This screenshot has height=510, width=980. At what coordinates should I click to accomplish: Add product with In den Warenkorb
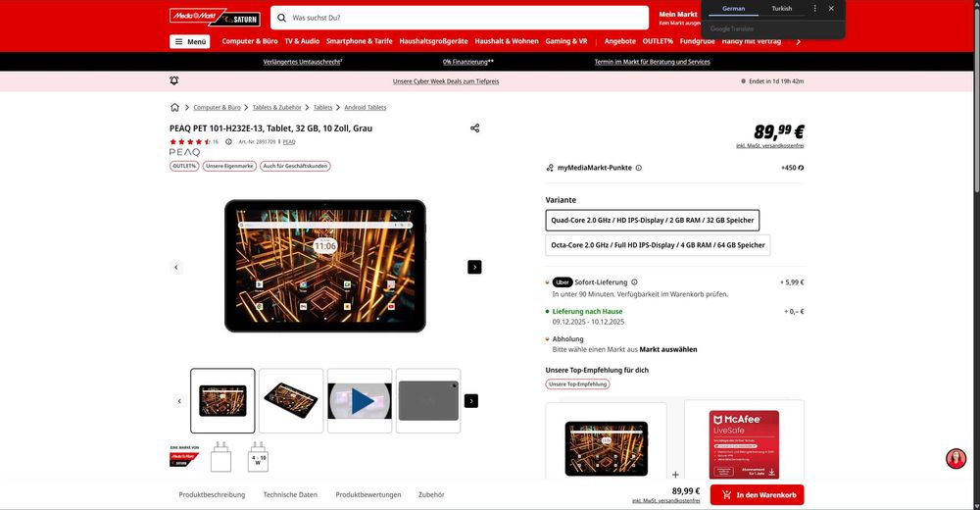[x=757, y=495]
